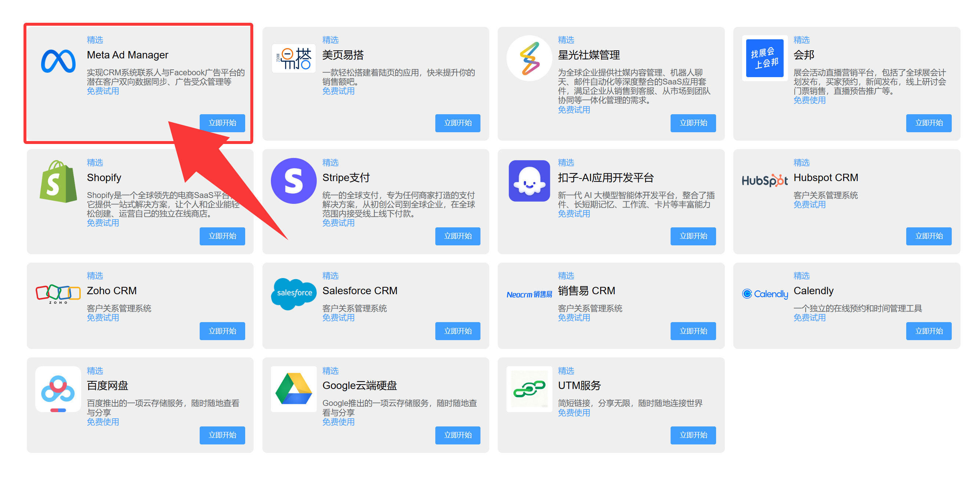The image size is (980, 501).
Task: Click the 会邦 title text
Action: click(x=803, y=55)
